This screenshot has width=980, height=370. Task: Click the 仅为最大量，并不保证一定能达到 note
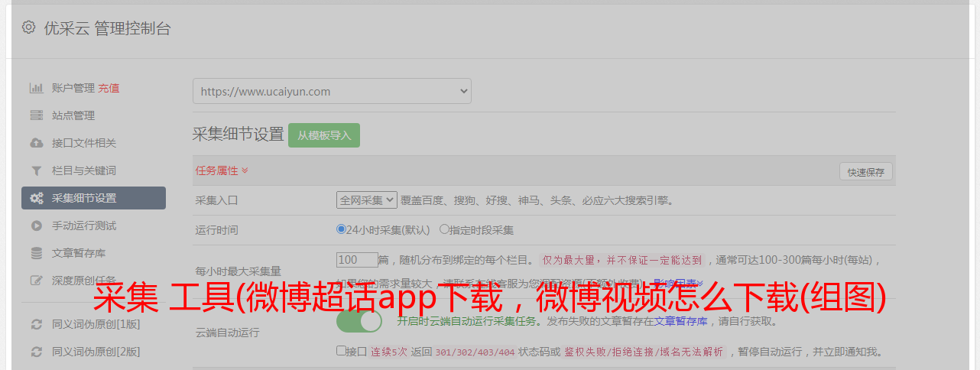(622, 260)
